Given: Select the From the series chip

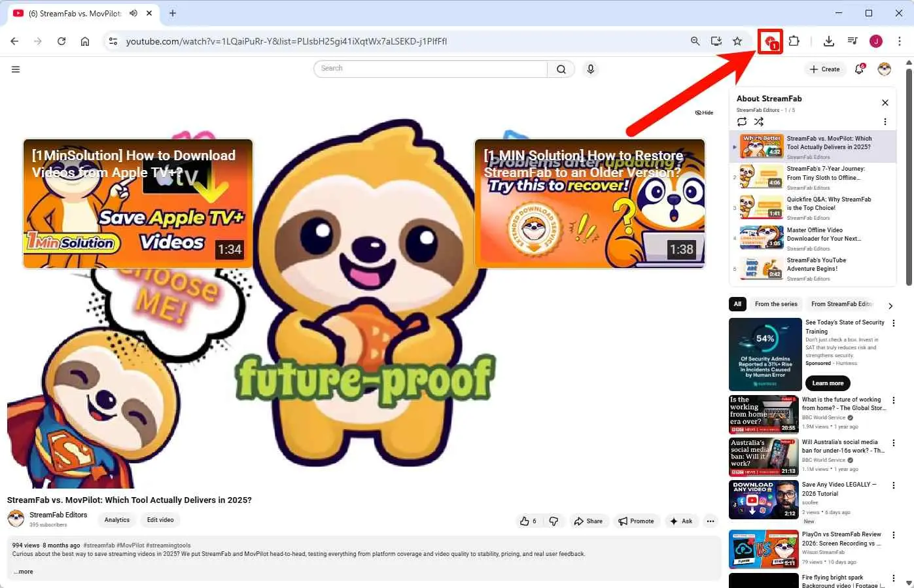Looking at the screenshot, I should point(776,304).
